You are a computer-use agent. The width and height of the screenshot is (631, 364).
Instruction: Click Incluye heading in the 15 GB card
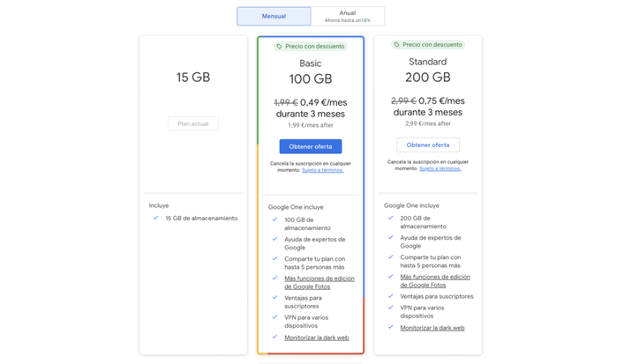click(159, 205)
